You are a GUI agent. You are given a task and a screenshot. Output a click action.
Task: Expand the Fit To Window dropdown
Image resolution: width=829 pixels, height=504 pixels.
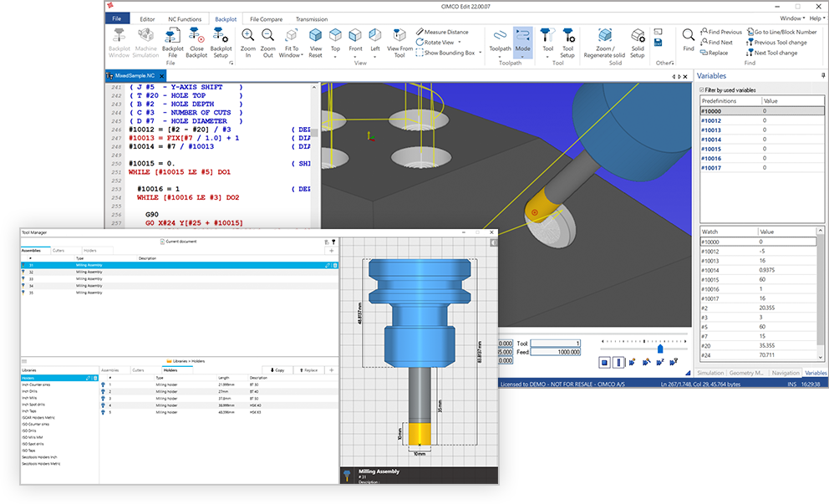point(302,55)
